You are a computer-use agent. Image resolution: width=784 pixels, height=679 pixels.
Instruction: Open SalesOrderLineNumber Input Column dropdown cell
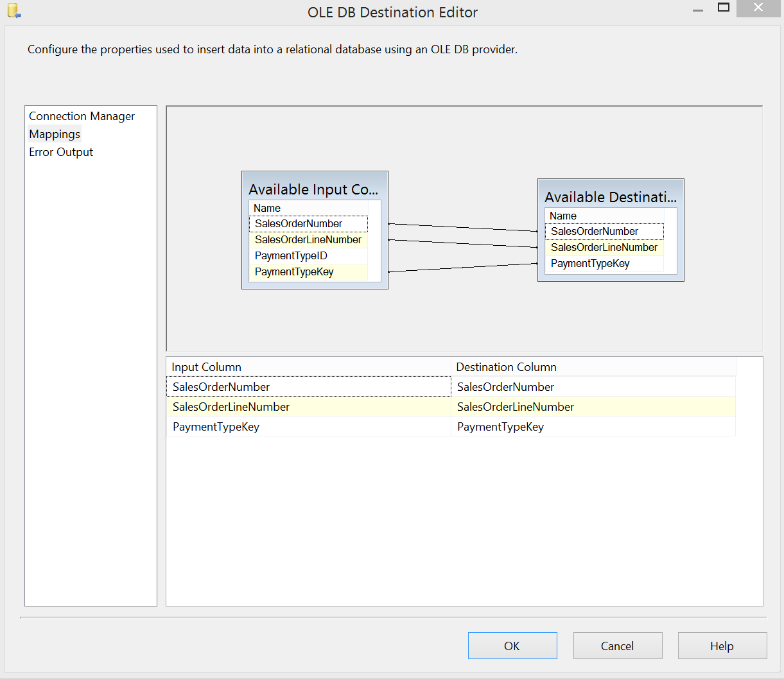click(308, 407)
